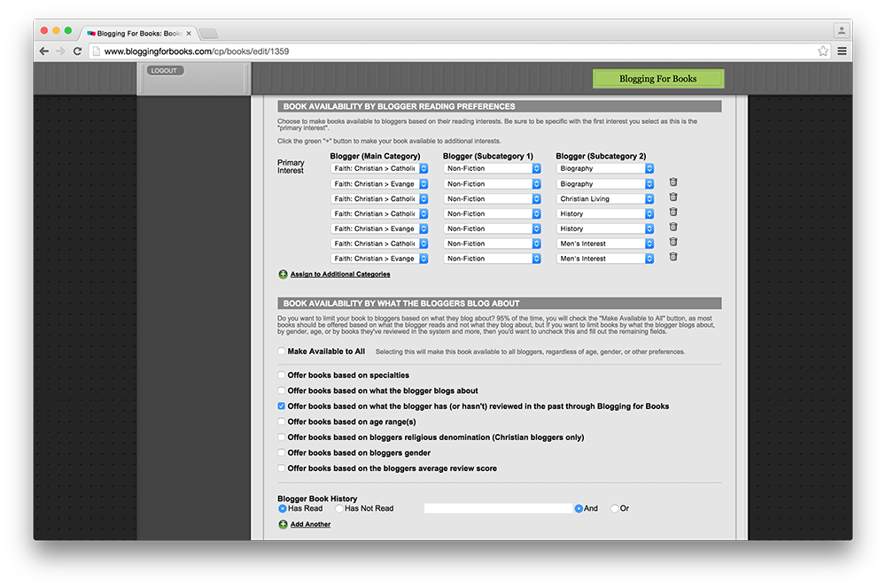Go back to previous page
This screenshot has width=886, height=588.
44,51
